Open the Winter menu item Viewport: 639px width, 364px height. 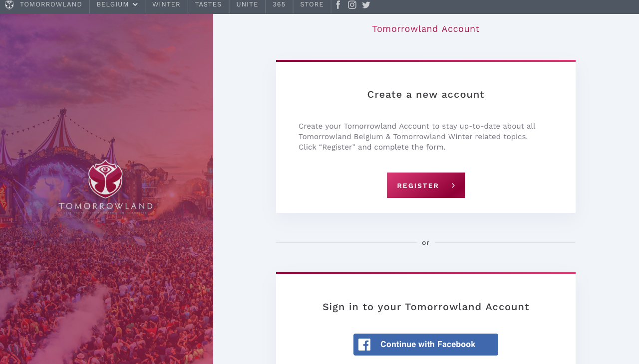coord(166,4)
